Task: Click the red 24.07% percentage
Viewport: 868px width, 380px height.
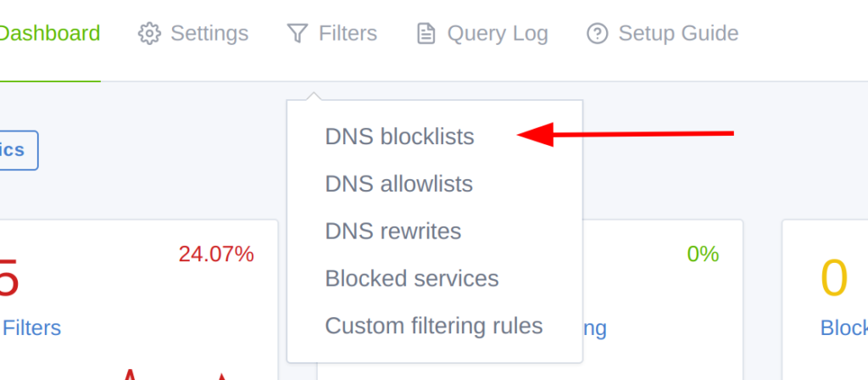Action: 216,254
